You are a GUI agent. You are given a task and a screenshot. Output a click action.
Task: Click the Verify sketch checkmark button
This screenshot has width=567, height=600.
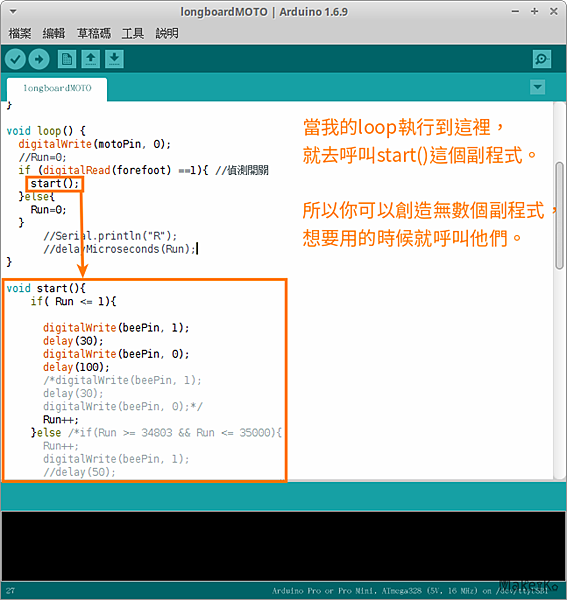[15, 59]
